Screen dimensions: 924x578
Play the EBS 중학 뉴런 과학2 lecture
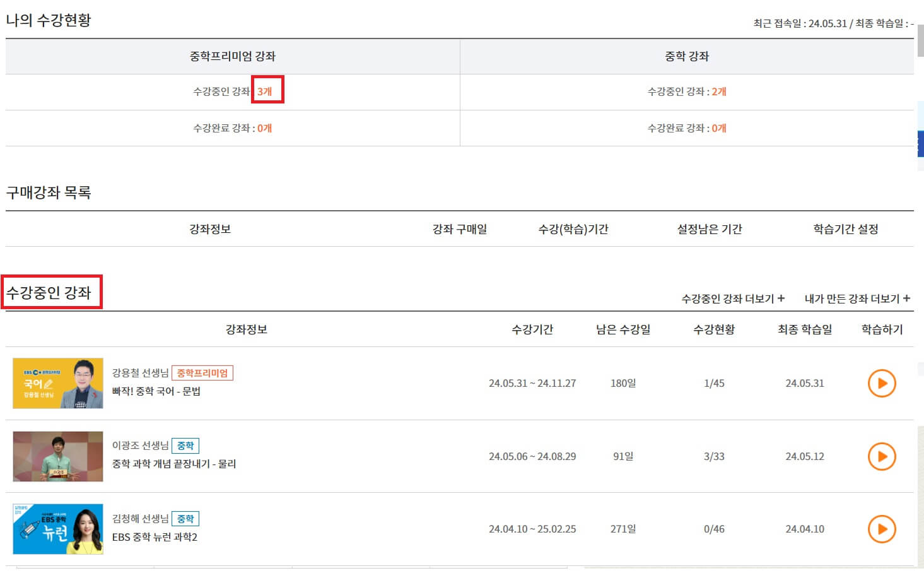click(881, 529)
